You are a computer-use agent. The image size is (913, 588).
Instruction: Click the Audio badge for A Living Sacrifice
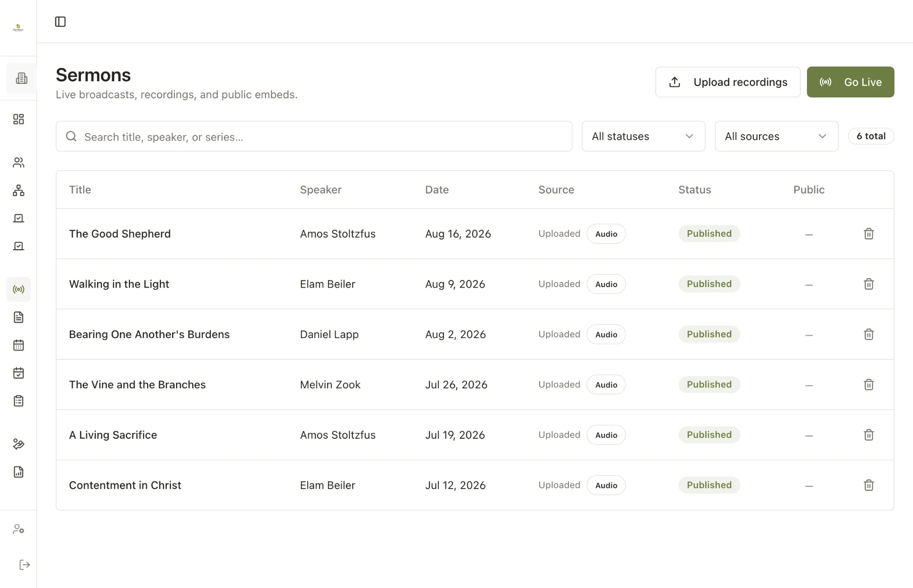tap(606, 435)
